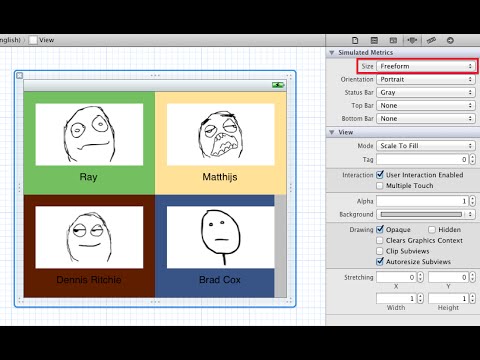480x360 pixels.
Task: Click the Stretching X field
Action: (x=396, y=277)
